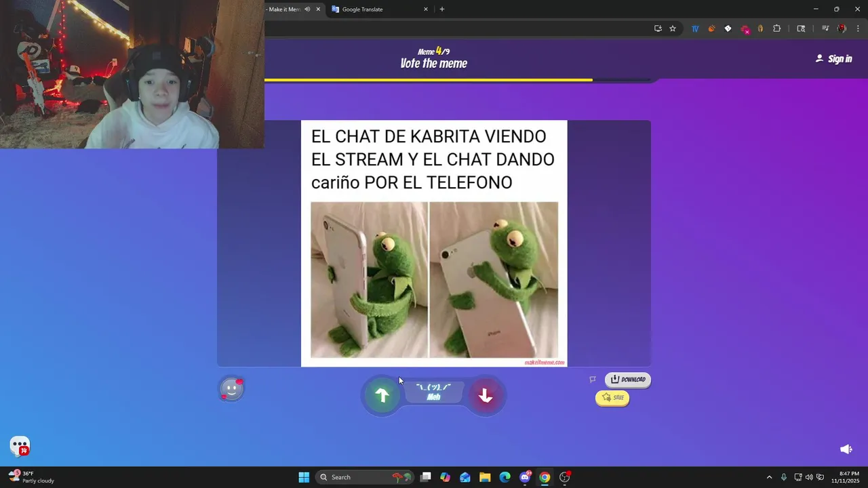Image resolution: width=868 pixels, height=488 pixels.
Task: Open the volume tray icon
Action: [x=809, y=477]
